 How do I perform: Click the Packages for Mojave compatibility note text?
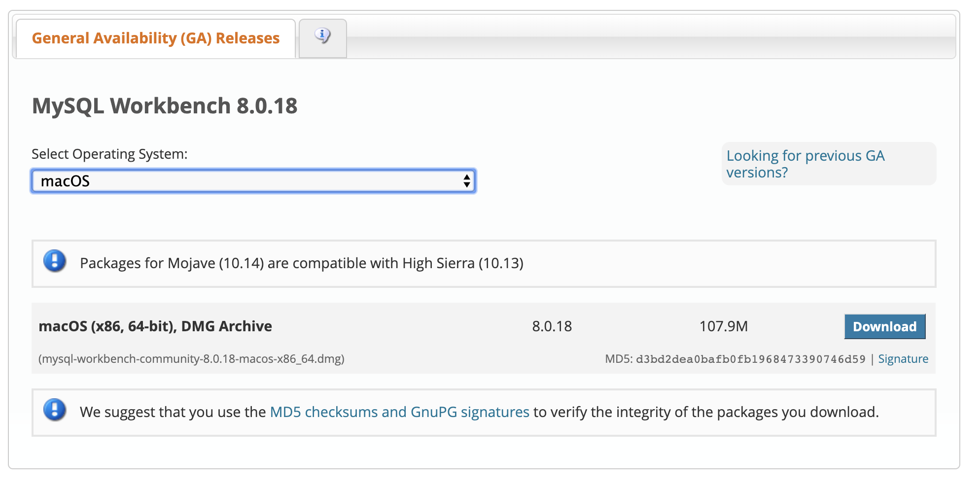(x=302, y=263)
